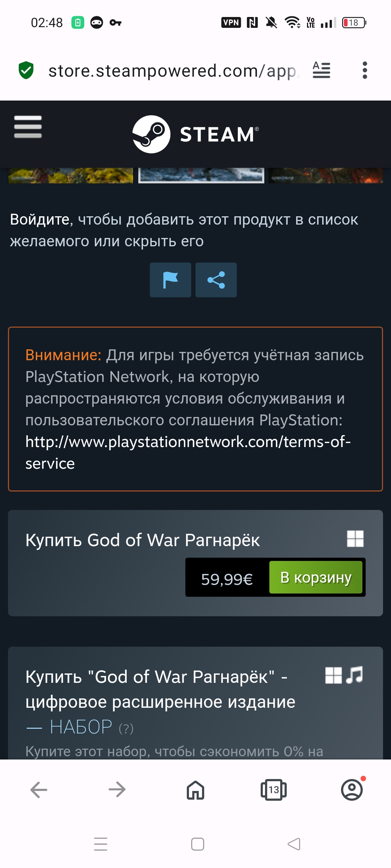Report this product with flag icon
The height and width of the screenshot is (868, 391).
[171, 280]
